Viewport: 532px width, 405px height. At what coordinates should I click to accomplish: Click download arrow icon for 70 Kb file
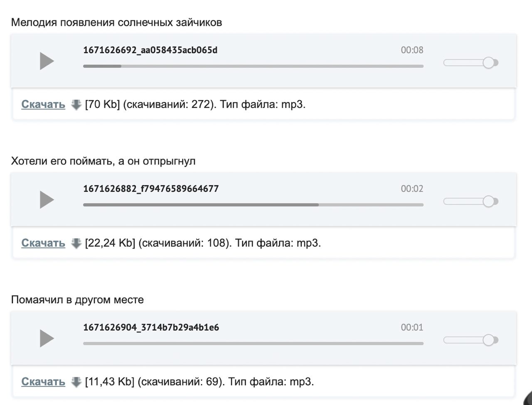76,105
